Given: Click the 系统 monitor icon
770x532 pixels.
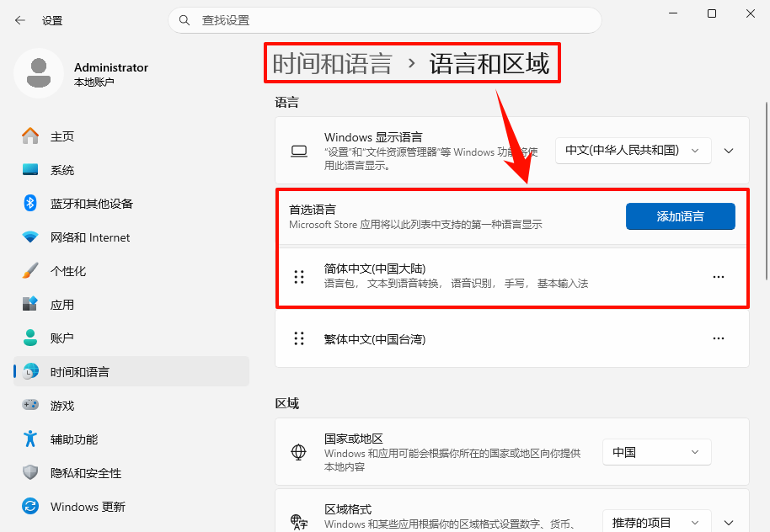Looking at the screenshot, I should [x=30, y=170].
